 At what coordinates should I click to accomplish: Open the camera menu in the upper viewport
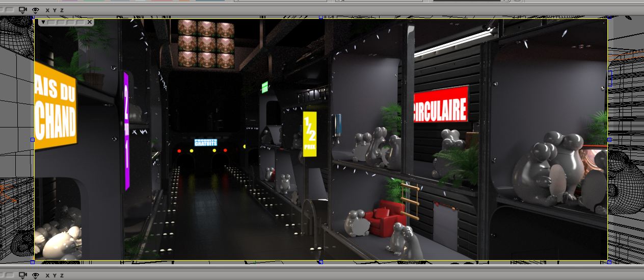23,10
